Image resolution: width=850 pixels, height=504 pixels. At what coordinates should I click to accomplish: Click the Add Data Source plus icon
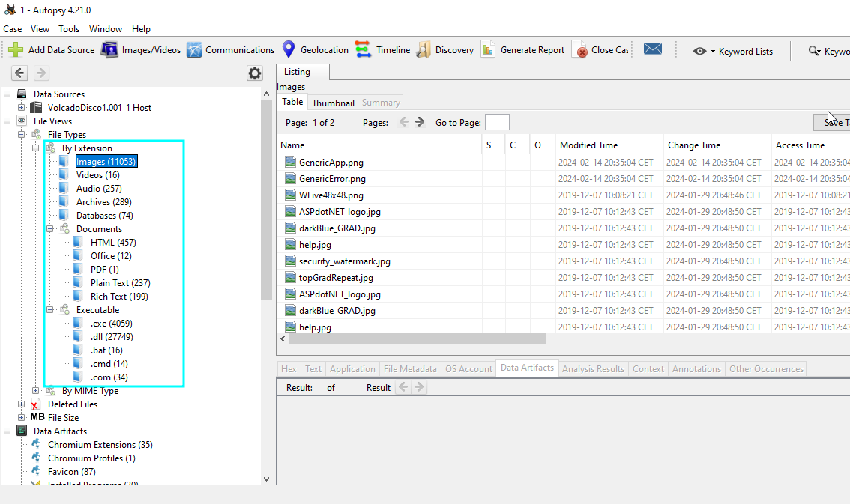(x=16, y=50)
